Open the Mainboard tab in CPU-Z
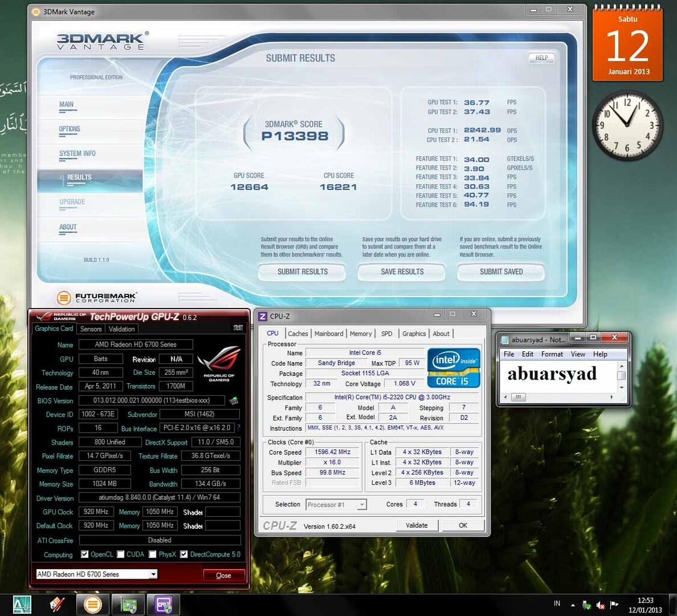Viewport: 677px width, 616px height. click(329, 333)
